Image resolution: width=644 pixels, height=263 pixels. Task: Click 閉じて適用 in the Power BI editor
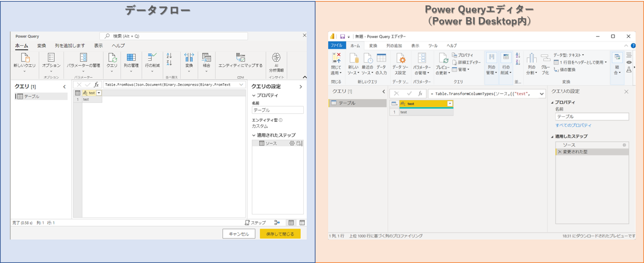pos(336,64)
